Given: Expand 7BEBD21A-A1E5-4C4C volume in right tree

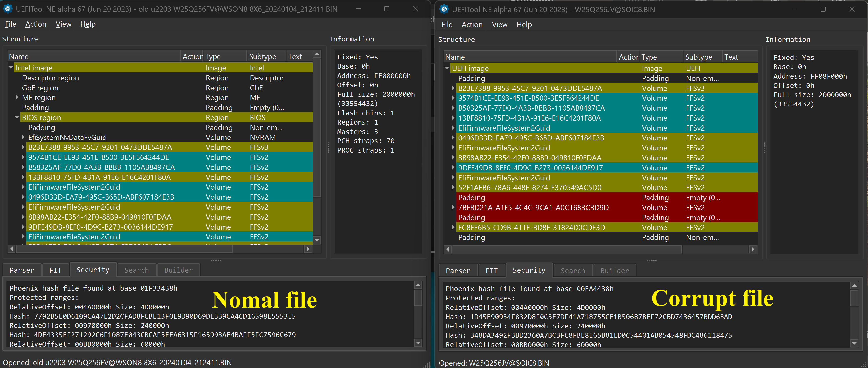Looking at the screenshot, I should pyautogui.click(x=453, y=207).
